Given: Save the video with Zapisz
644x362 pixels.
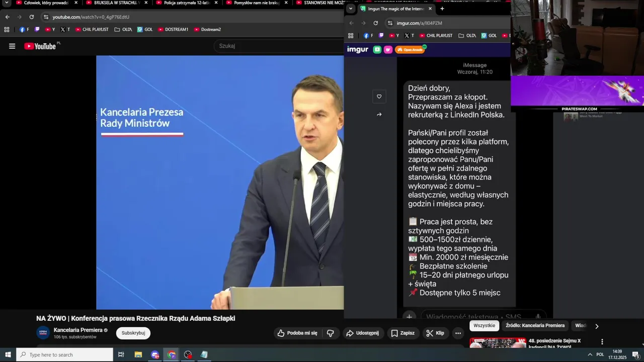Looking at the screenshot, I should click(403, 333).
